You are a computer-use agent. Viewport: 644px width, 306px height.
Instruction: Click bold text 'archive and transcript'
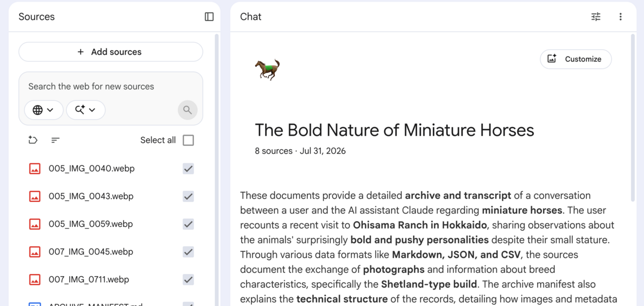point(458,195)
